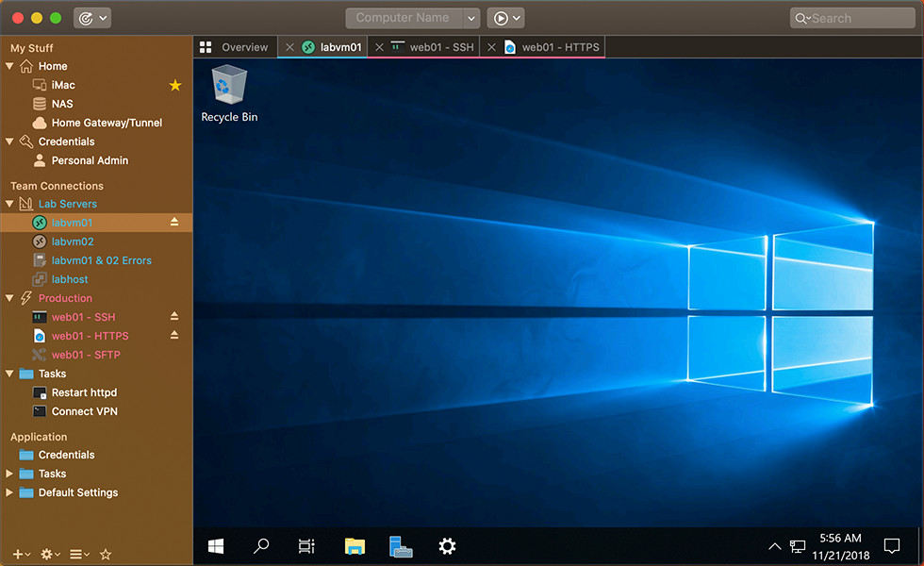Click the Home folder icon in sidebar
The height and width of the screenshot is (566, 924).
click(26, 66)
